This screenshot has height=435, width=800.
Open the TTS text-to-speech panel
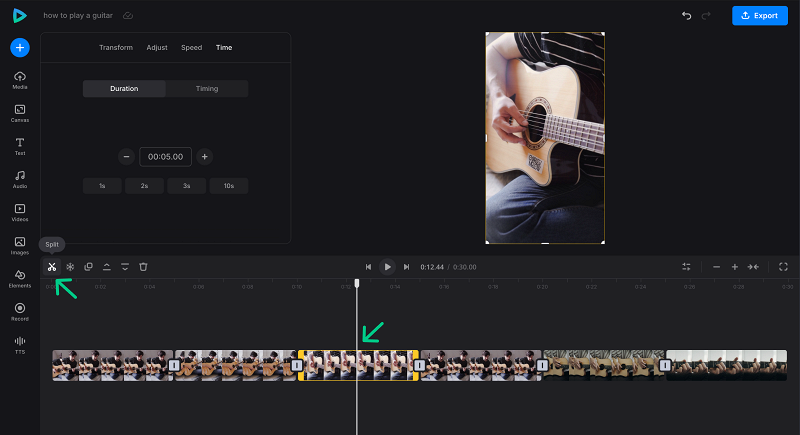[x=20, y=345]
